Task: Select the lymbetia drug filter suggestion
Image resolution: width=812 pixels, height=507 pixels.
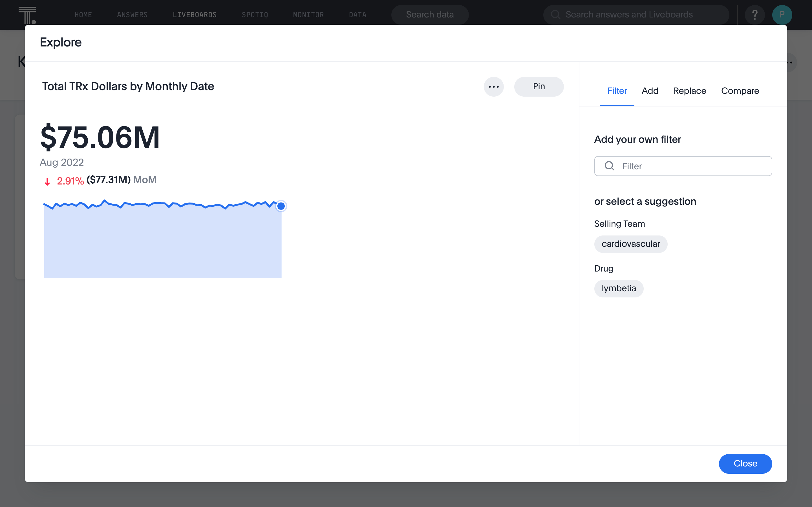Action: (x=619, y=288)
